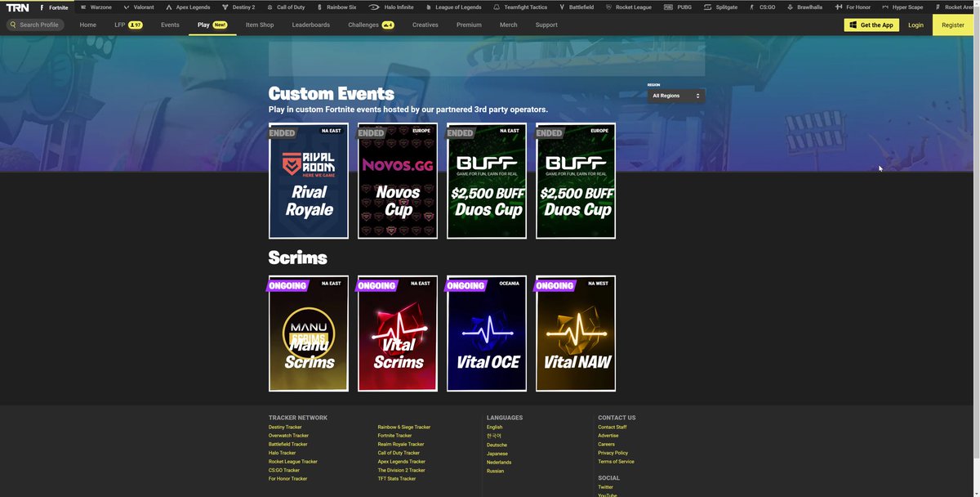Screen dimensions: 980x497
Task: Open the Vital OCE scrim card
Action: [x=487, y=334]
